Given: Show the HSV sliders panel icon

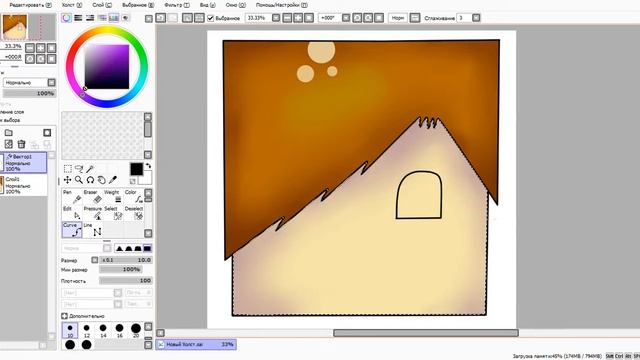Looking at the screenshot, I should (90, 18).
